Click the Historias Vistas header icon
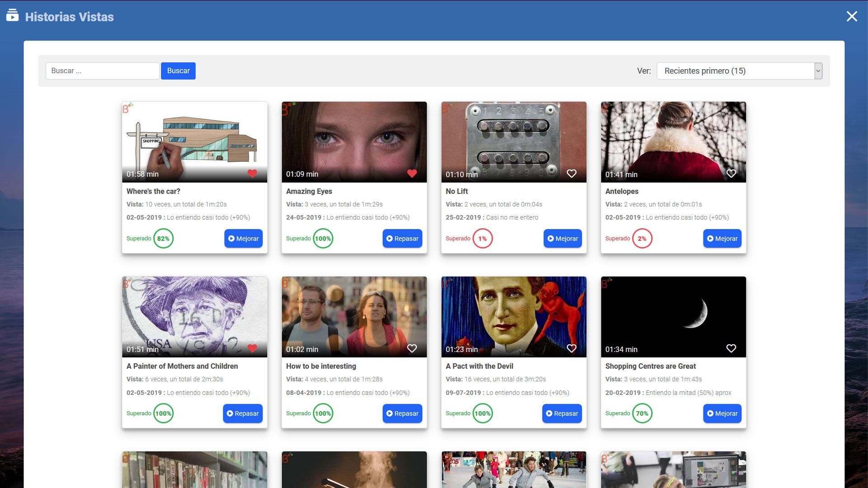The image size is (868, 488). [12, 16]
